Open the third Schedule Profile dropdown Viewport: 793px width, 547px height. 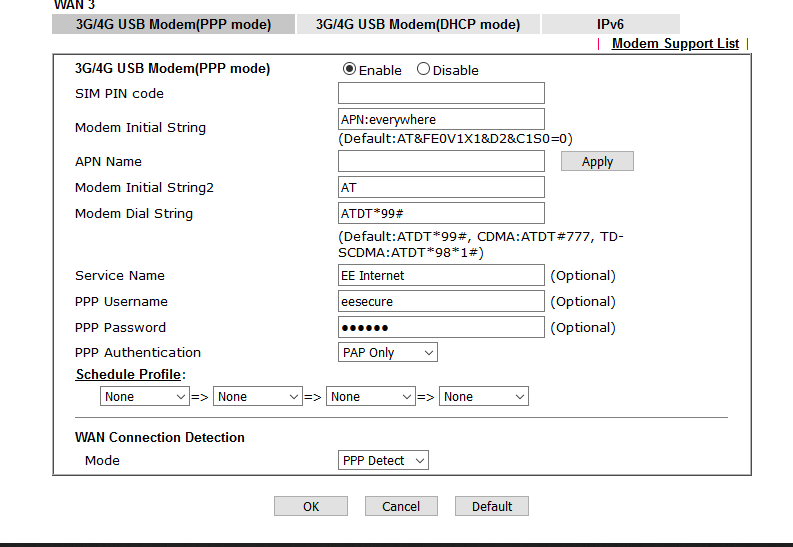[371, 397]
